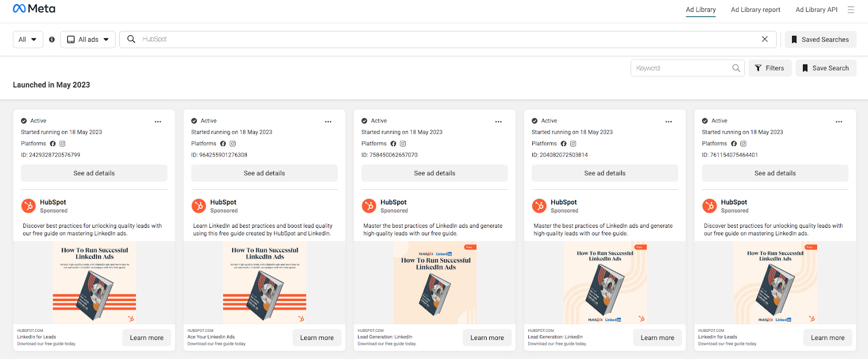
Task: See ad details for ID 204082072503814
Action: (x=605, y=173)
